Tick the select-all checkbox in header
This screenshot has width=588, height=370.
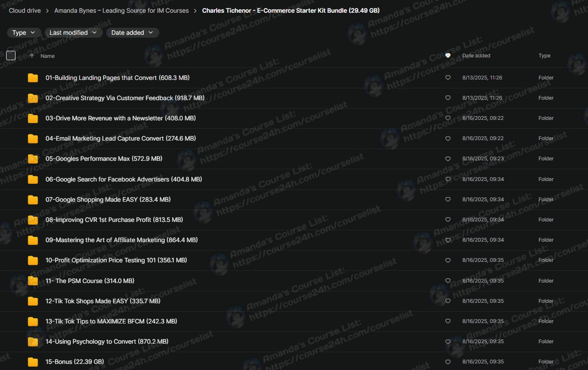(11, 56)
